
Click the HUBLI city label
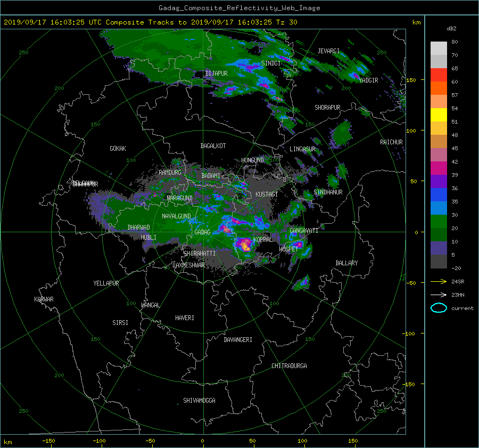point(148,238)
